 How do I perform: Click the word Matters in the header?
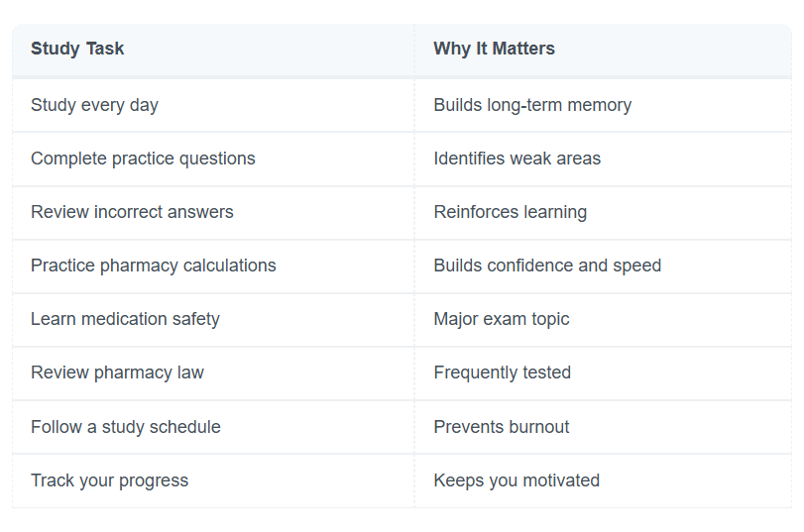click(x=523, y=49)
